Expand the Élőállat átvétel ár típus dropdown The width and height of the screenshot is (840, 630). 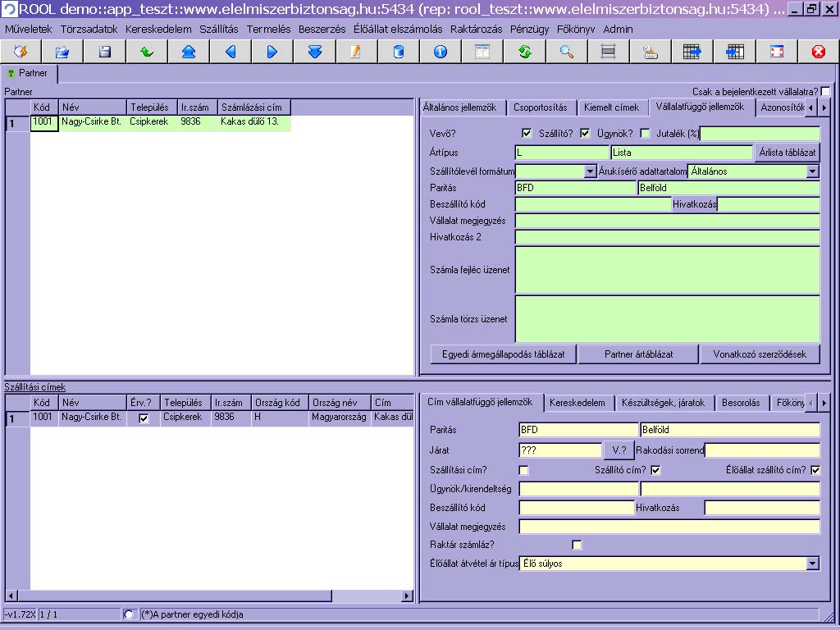click(812, 564)
